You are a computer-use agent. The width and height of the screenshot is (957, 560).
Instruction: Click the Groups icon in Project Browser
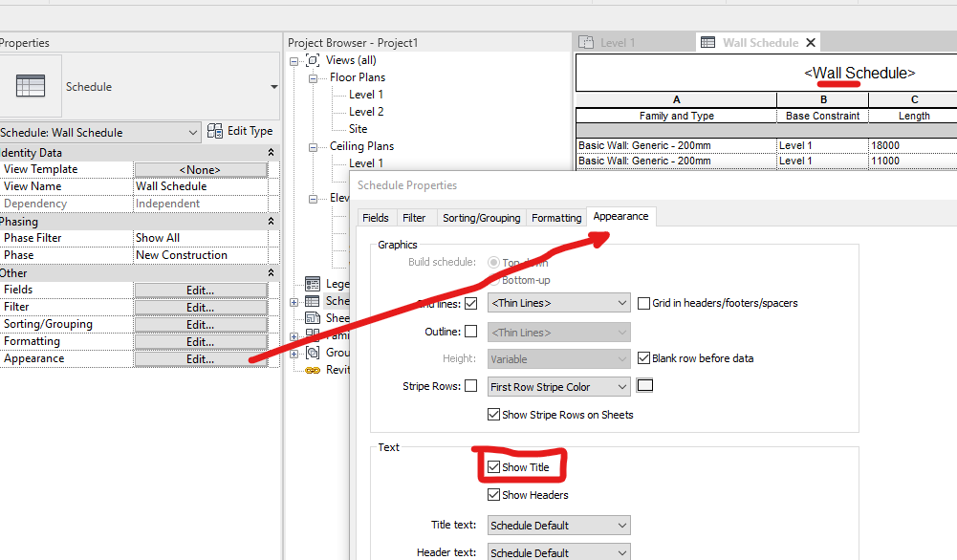(x=313, y=352)
